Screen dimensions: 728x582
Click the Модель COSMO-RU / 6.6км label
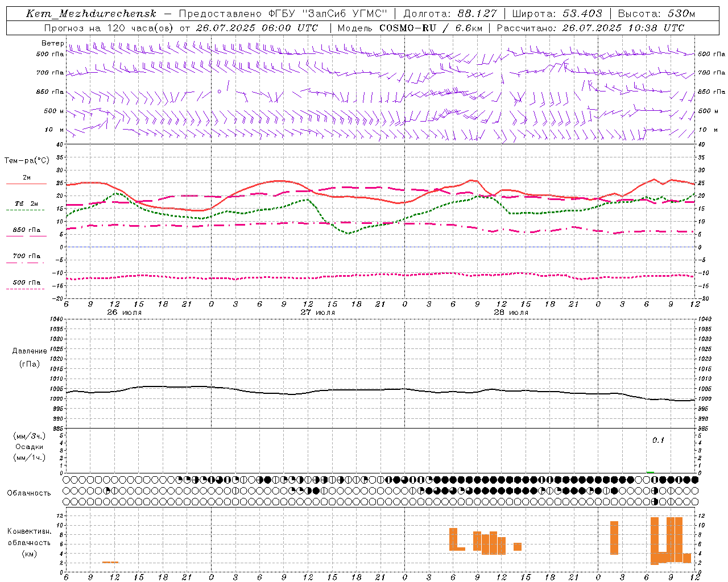[x=409, y=28]
